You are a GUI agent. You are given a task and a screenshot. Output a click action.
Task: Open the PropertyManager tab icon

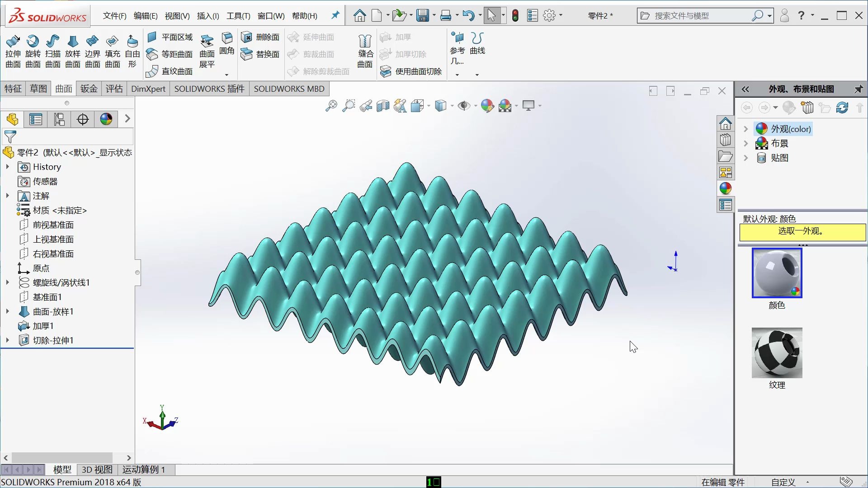coord(36,119)
